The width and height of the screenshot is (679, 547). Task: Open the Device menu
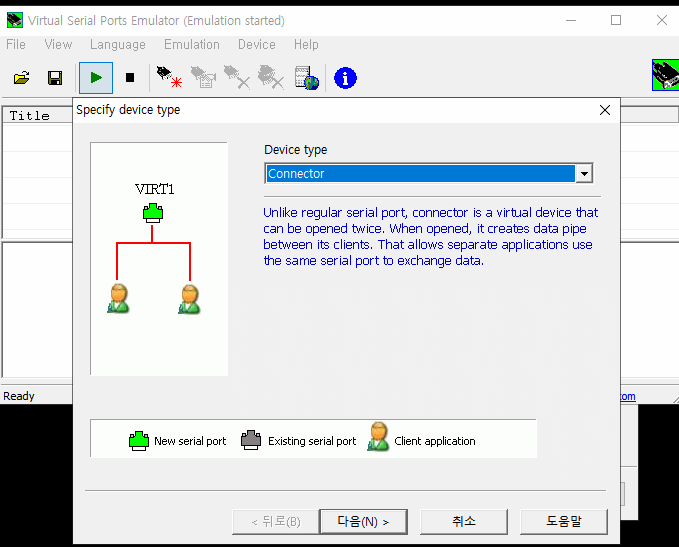257,45
